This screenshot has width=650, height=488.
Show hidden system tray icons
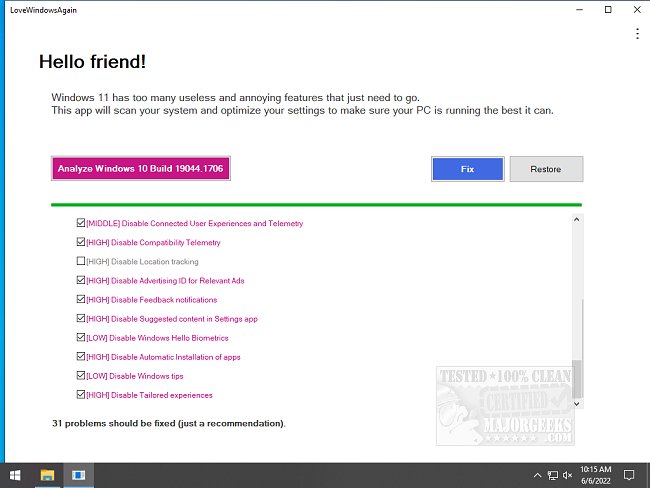tap(537, 475)
